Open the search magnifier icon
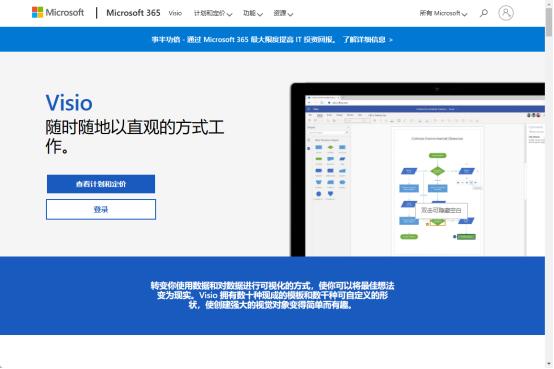 [x=484, y=13]
